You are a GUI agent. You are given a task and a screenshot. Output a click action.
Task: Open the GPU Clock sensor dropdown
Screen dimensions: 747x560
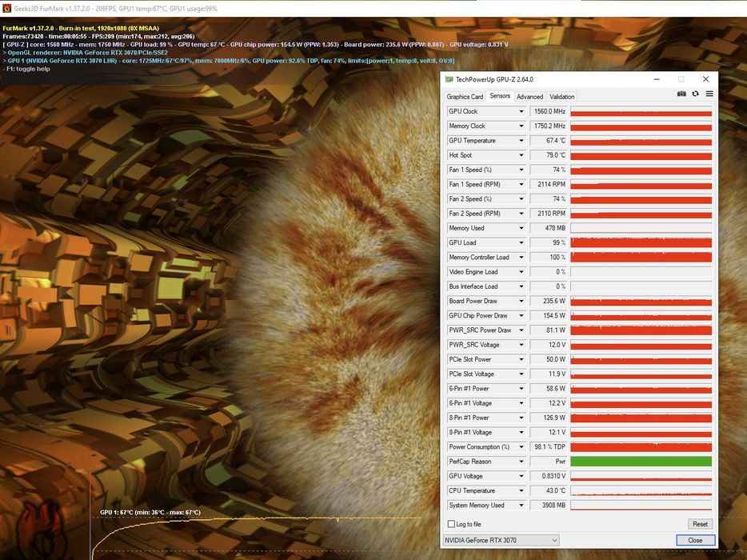point(521,111)
